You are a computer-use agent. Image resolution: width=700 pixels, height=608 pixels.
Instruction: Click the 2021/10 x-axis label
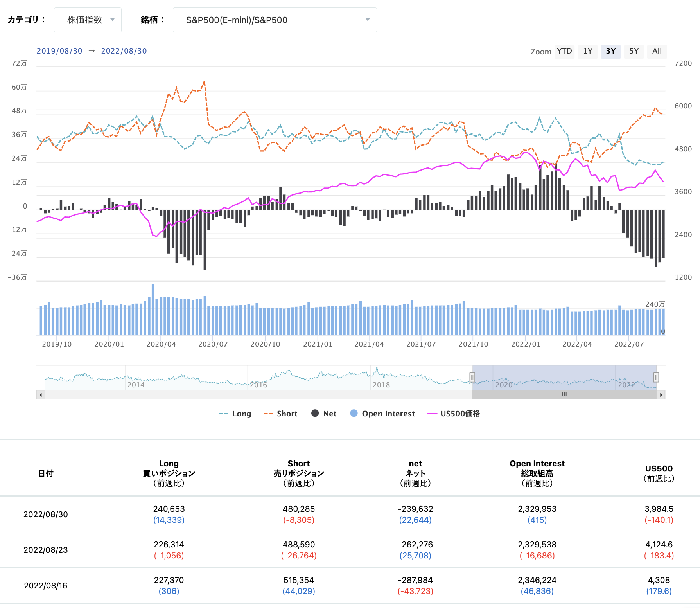[x=473, y=344]
